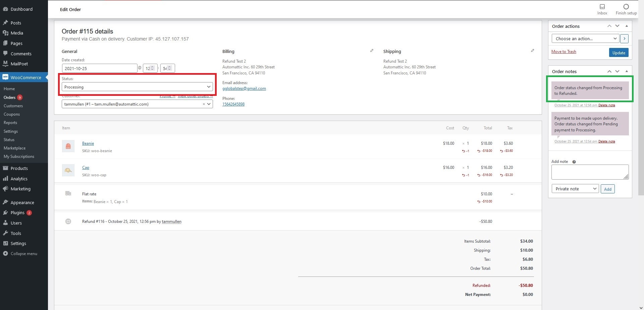Open WooCommerce Marketplace submenu
The image size is (644, 310).
pos(14,148)
